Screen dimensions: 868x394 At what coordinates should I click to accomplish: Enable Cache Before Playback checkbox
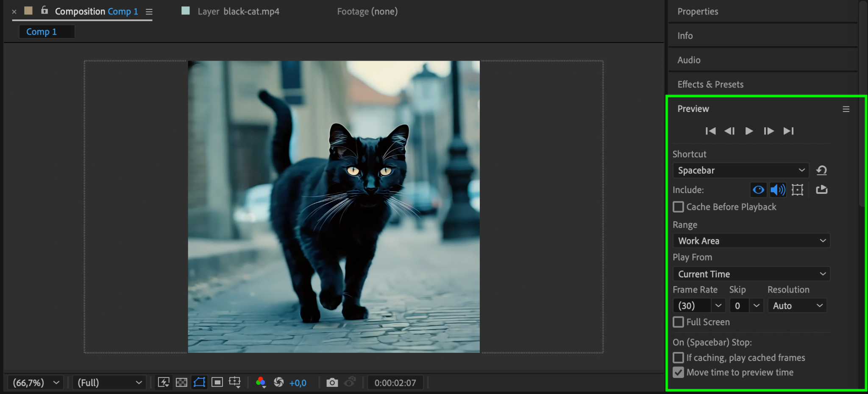(679, 207)
